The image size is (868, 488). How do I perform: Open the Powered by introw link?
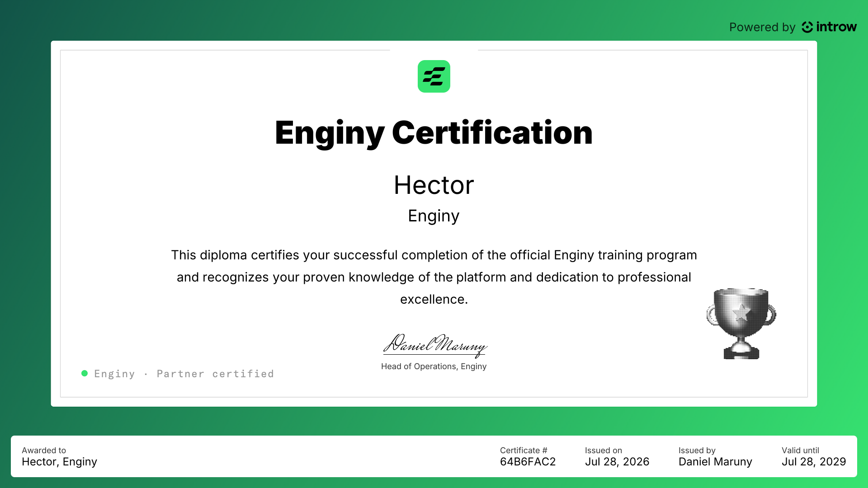(x=793, y=27)
